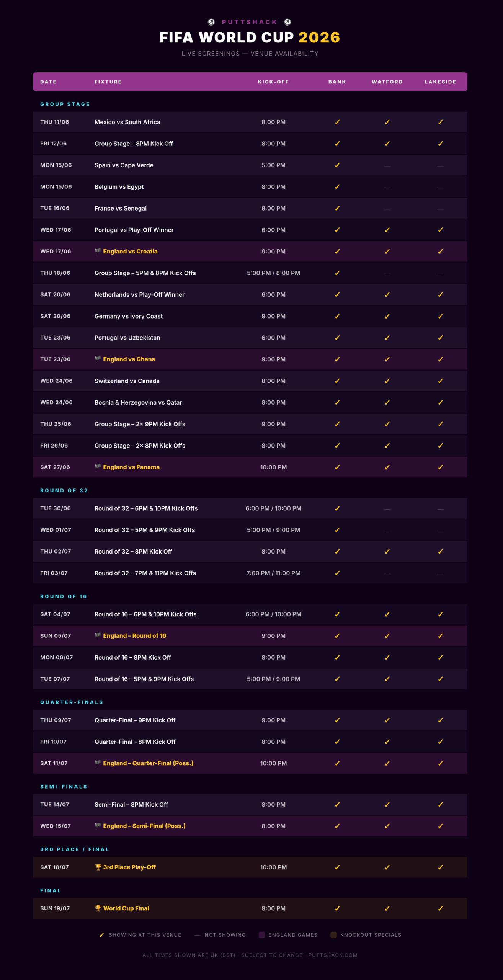Click the Lakeside checkmark for World Cup Final
This screenshot has width=503, height=980.
[441, 908]
